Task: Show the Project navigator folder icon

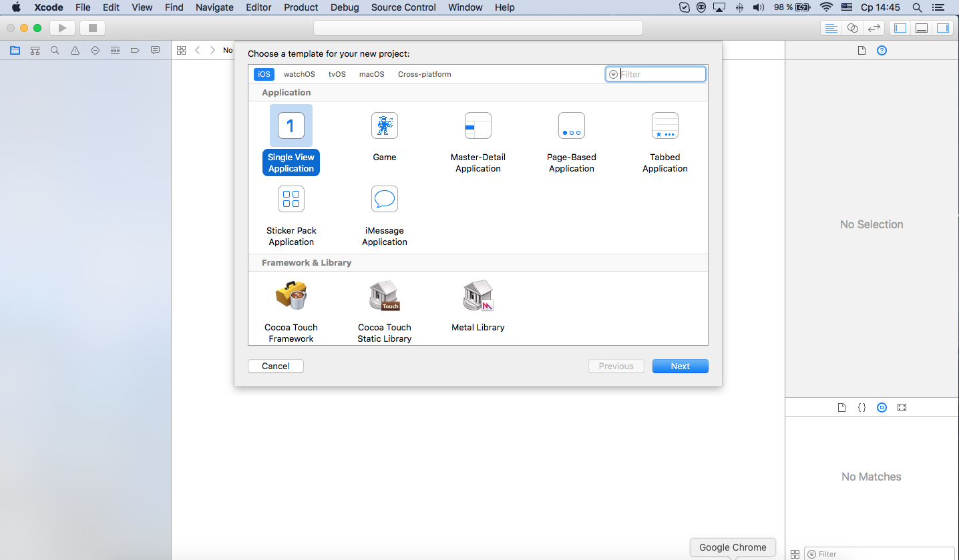Action: point(15,50)
